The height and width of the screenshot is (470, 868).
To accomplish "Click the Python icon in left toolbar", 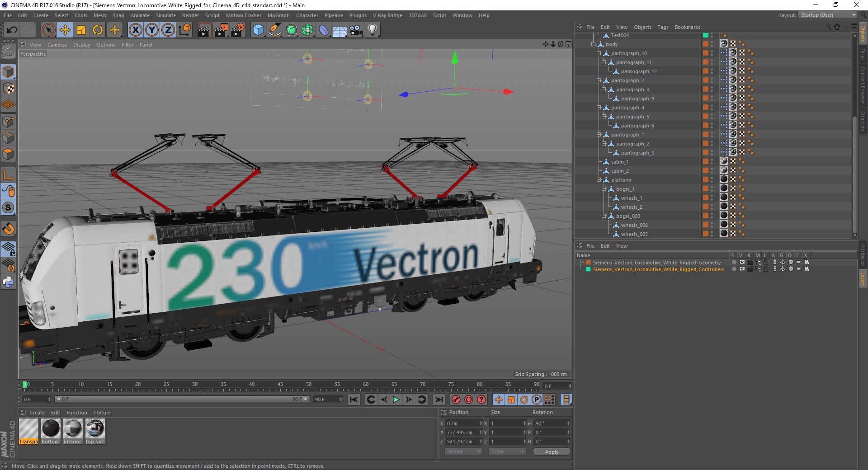I will click(x=8, y=282).
